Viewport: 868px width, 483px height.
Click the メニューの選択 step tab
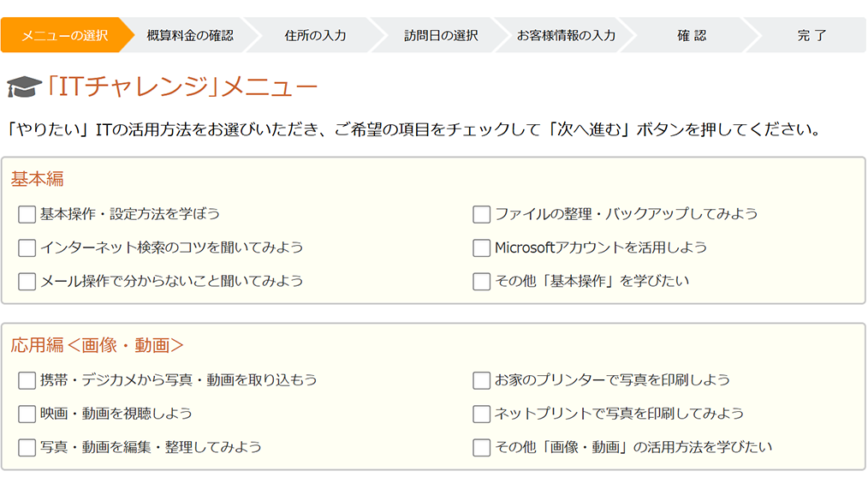64,35
